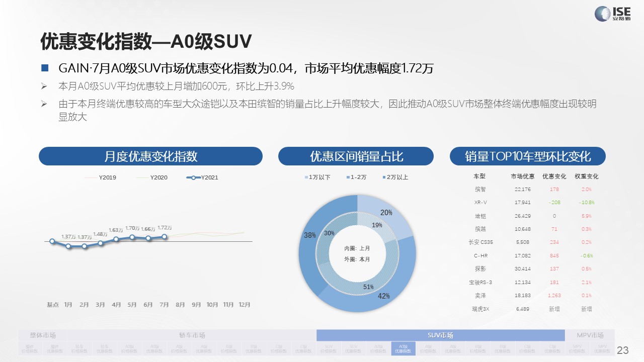Click the 2万以上 legend color square

385,177
